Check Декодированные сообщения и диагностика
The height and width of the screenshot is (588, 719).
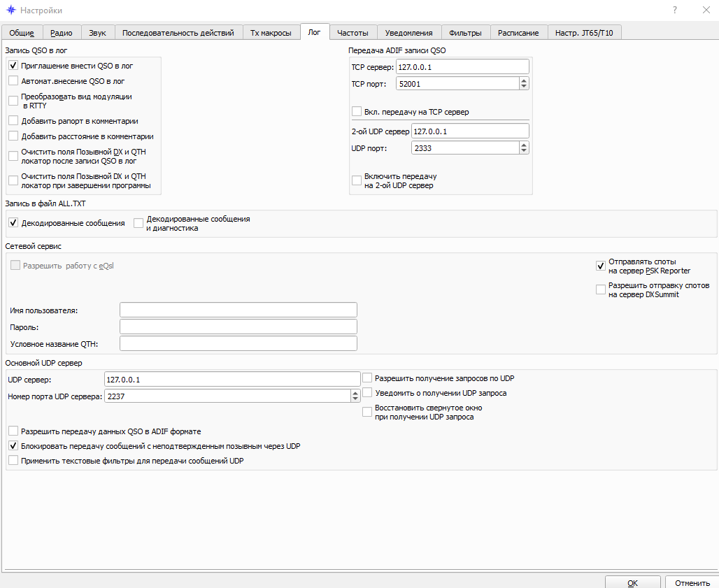(x=138, y=223)
